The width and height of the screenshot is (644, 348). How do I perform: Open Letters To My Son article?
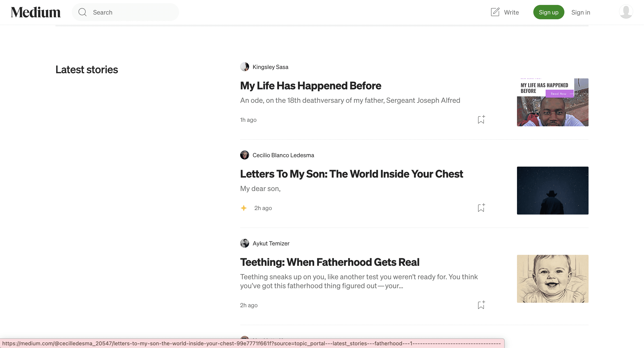point(351,174)
